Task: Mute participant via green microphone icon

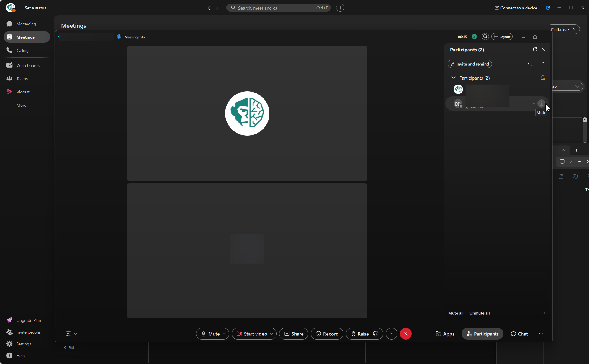Action: [x=541, y=103]
